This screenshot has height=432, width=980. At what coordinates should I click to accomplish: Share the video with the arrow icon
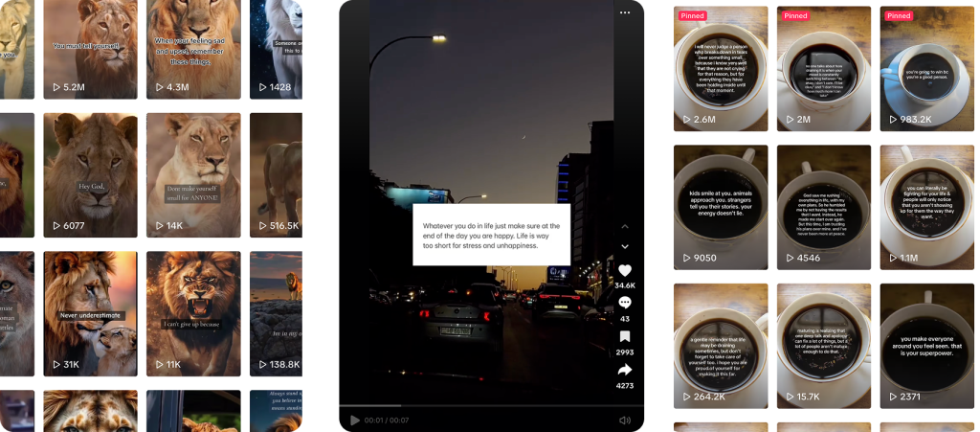click(625, 370)
